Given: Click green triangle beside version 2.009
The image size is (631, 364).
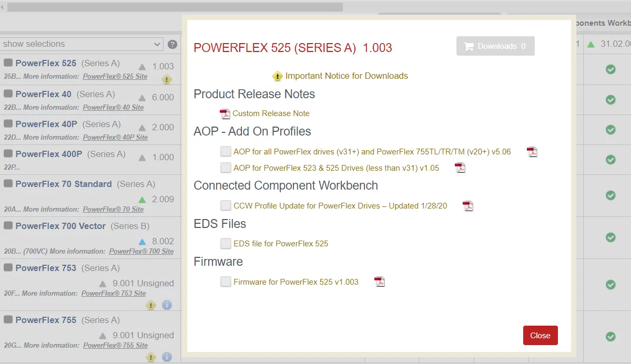Looking at the screenshot, I should (142, 200).
